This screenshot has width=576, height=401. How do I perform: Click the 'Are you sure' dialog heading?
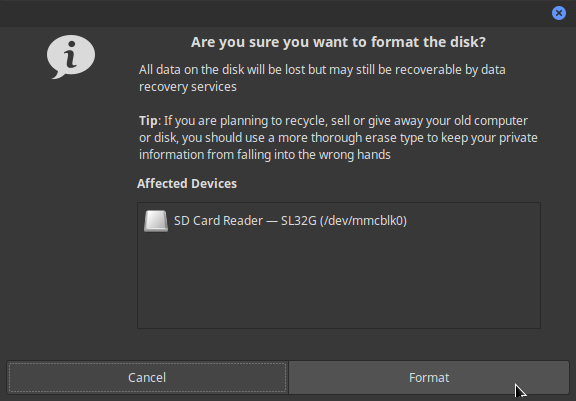338,42
